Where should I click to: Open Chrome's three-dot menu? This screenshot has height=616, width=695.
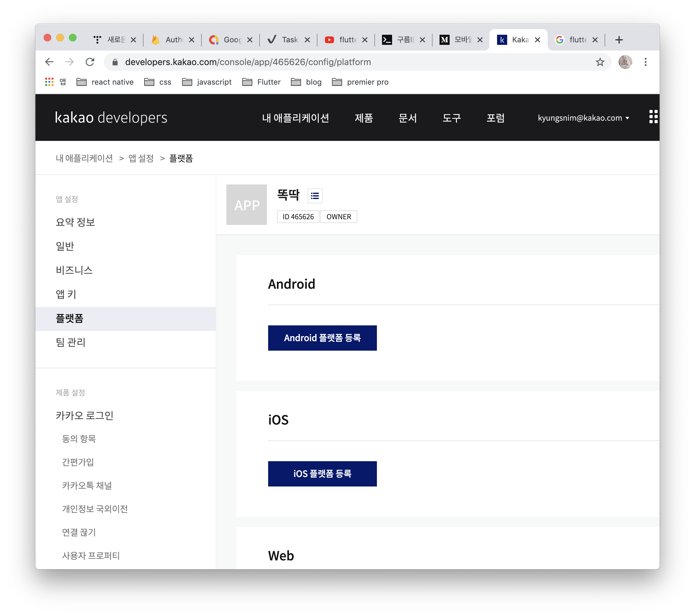pos(645,62)
